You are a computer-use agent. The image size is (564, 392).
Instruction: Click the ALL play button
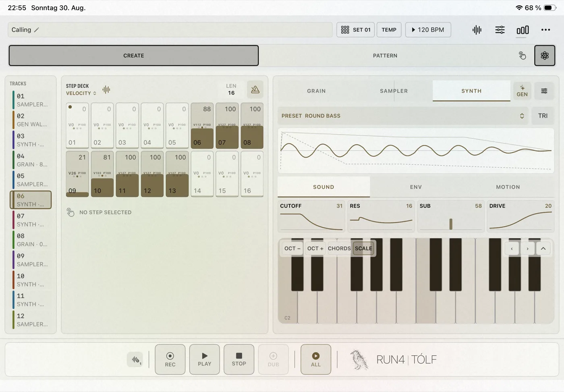316,359
